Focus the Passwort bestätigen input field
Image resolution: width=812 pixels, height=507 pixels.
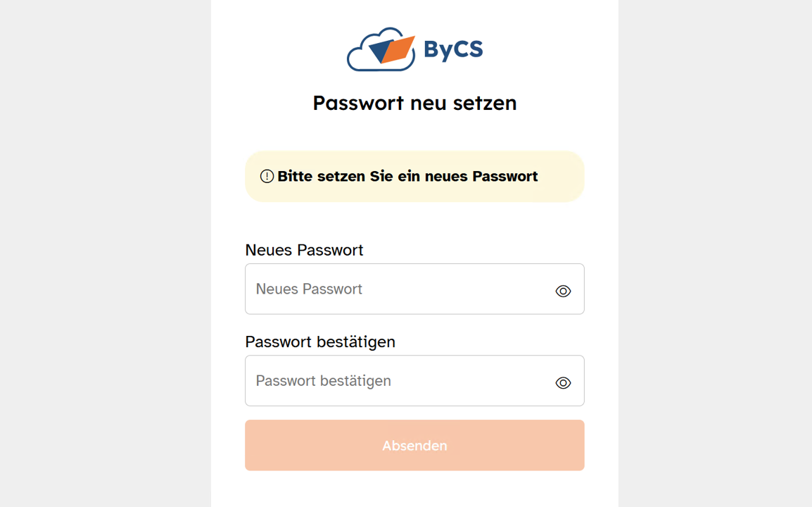(x=401, y=380)
